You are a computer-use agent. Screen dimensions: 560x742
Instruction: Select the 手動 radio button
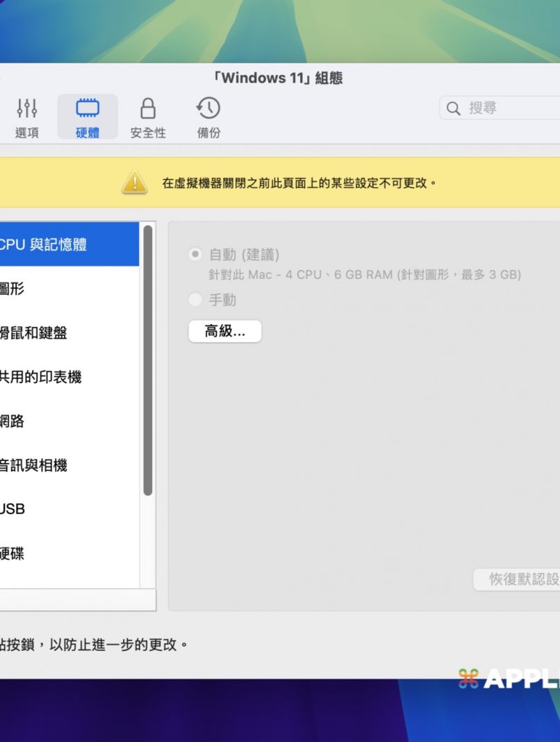coord(195,300)
